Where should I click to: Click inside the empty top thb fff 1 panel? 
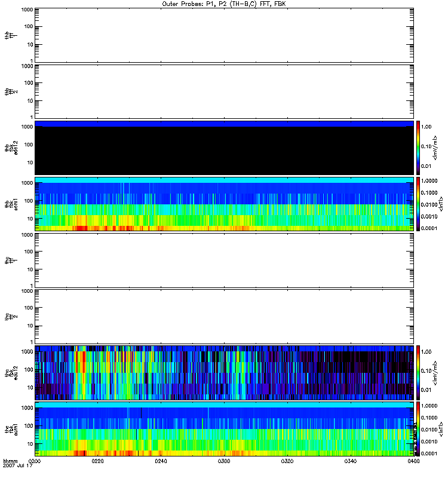point(224,35)
